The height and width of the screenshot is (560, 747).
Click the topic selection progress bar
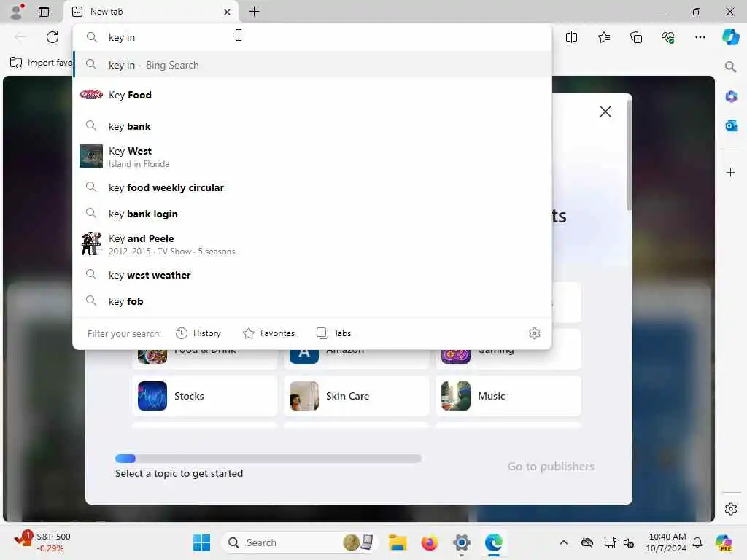[268, 459]
